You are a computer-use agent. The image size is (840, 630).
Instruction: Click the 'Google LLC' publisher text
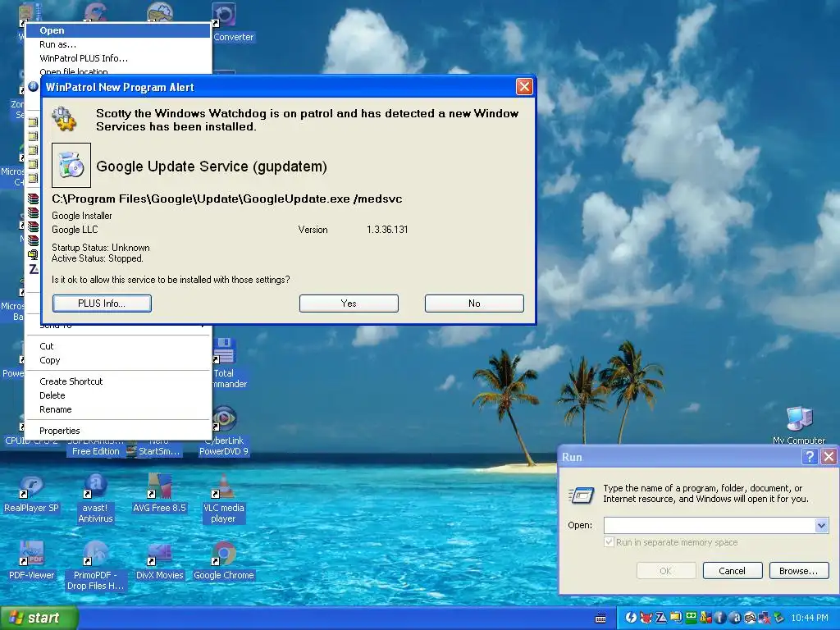[75, 230]
